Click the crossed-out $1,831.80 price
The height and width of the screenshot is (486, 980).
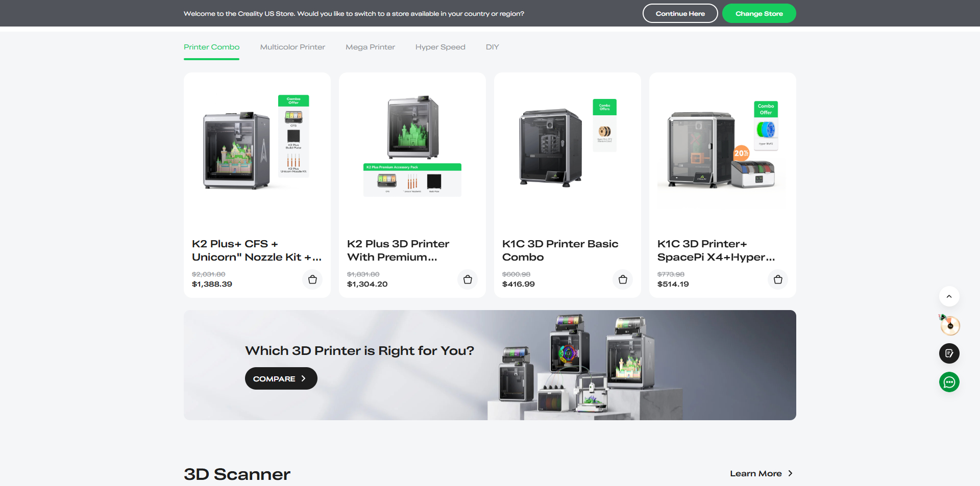[x=363, y=274]
